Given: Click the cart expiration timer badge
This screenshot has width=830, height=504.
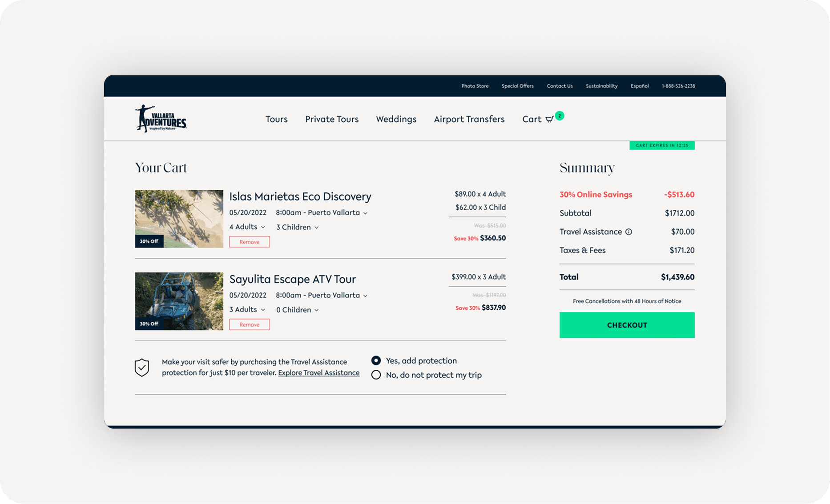Looking at the screenshot, I should coord(662,145).
